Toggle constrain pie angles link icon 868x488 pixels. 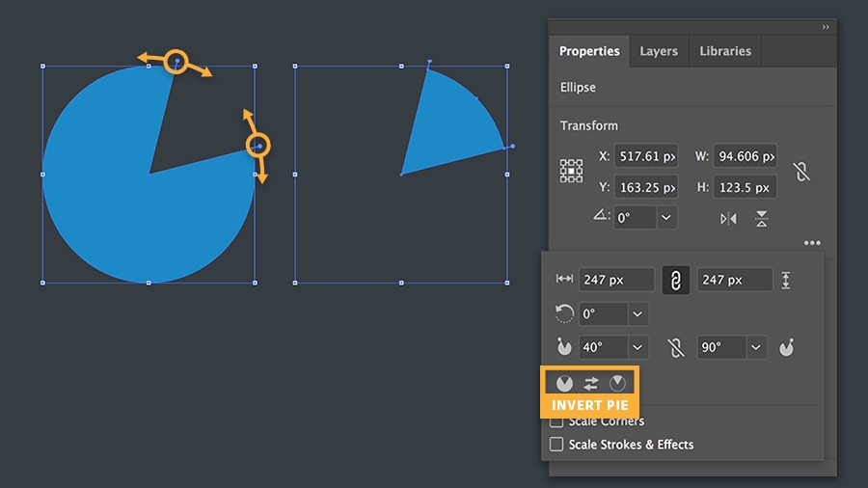(676, 347)
